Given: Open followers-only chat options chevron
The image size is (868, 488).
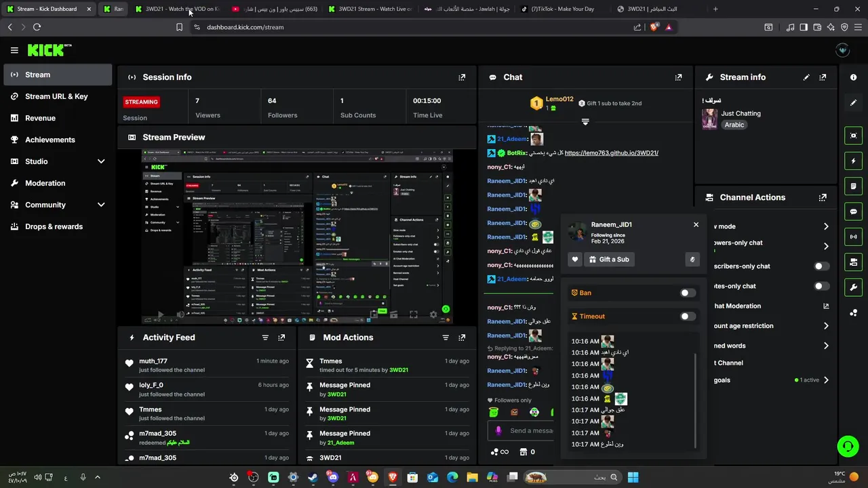Looking at the screenshot, I should 826,246.
